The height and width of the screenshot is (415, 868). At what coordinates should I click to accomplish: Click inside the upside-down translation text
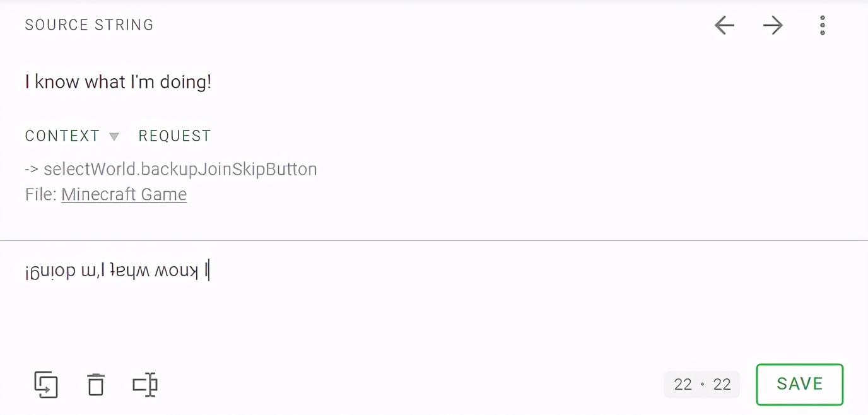point(117,272)
